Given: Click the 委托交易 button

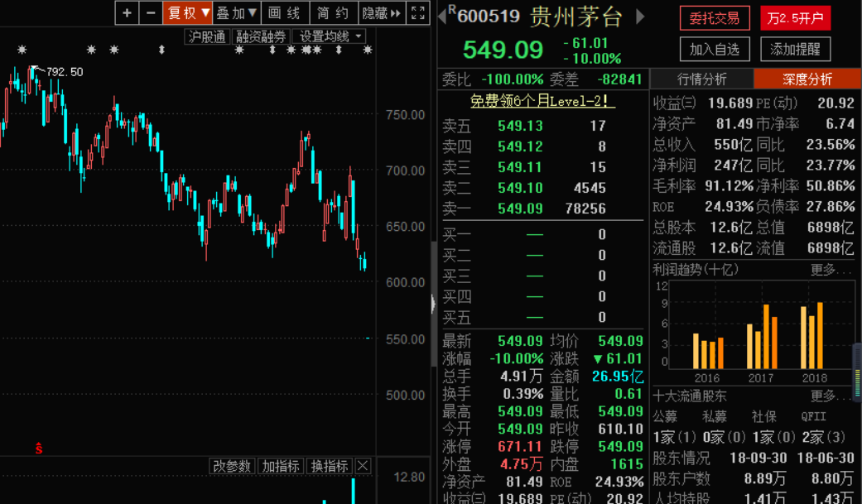Looking at the screenshot, I should pyautogui.click(x=715, y=18).
